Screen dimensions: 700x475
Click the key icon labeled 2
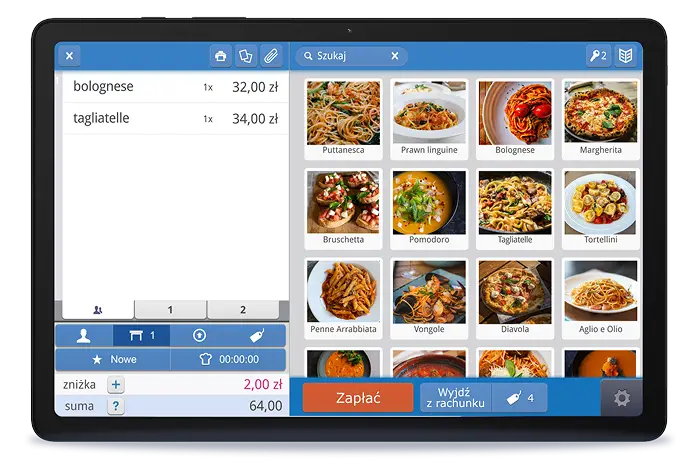tap(597, 56)
